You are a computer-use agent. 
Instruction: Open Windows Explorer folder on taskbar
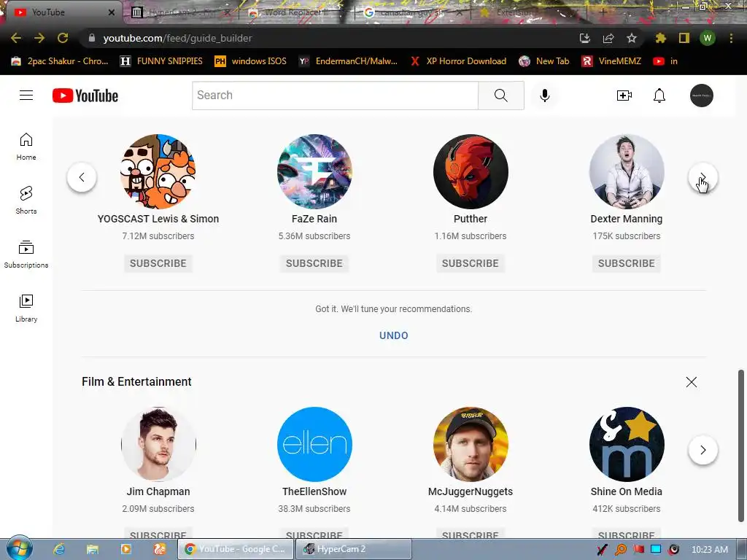pyautogui.click(x=93, y=549)
